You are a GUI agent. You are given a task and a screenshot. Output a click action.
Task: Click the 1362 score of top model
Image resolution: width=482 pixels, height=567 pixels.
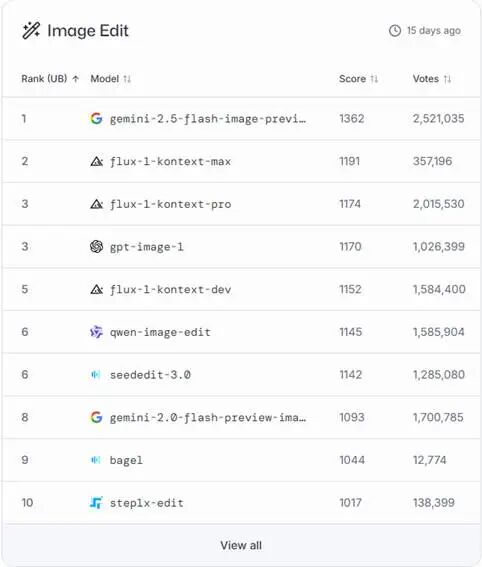[x=352, y=119]
